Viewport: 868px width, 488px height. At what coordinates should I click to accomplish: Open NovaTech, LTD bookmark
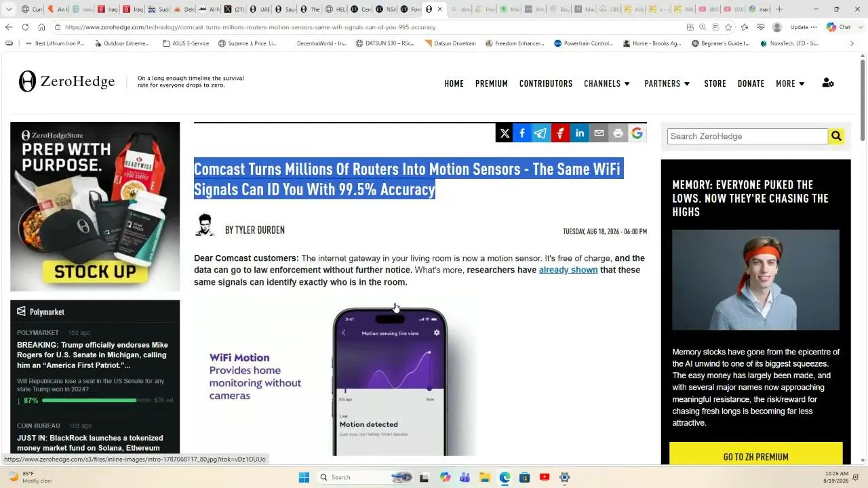click(789, 43)
